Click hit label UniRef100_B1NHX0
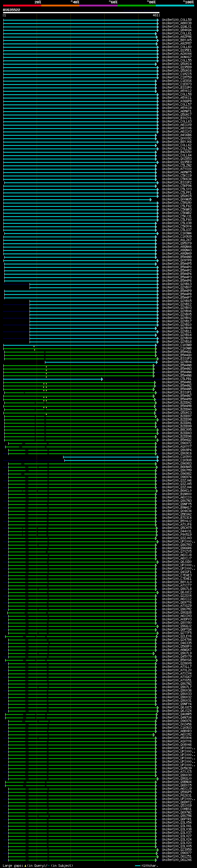Viewport: 197px width, 868px height. coord(177,494)
